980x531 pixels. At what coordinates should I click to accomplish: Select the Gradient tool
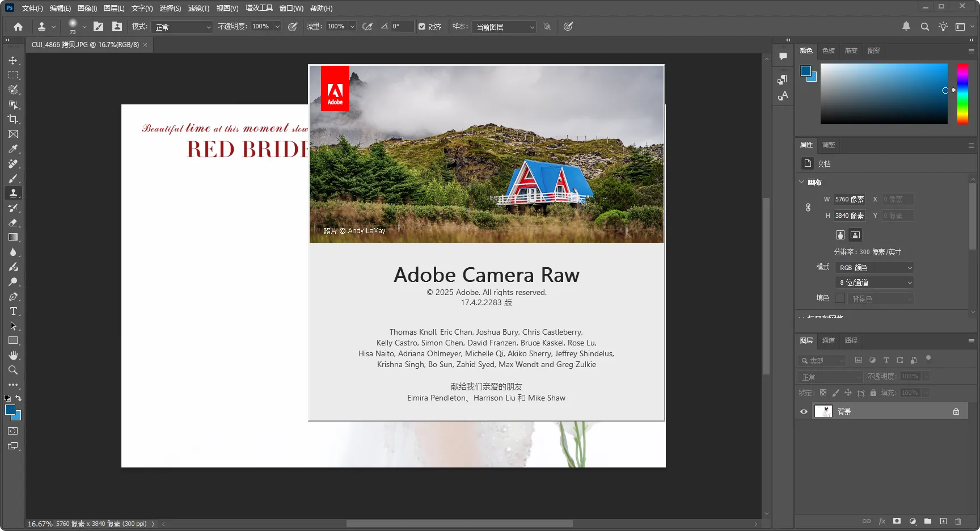pyautogui.click(x=13, y=237)
